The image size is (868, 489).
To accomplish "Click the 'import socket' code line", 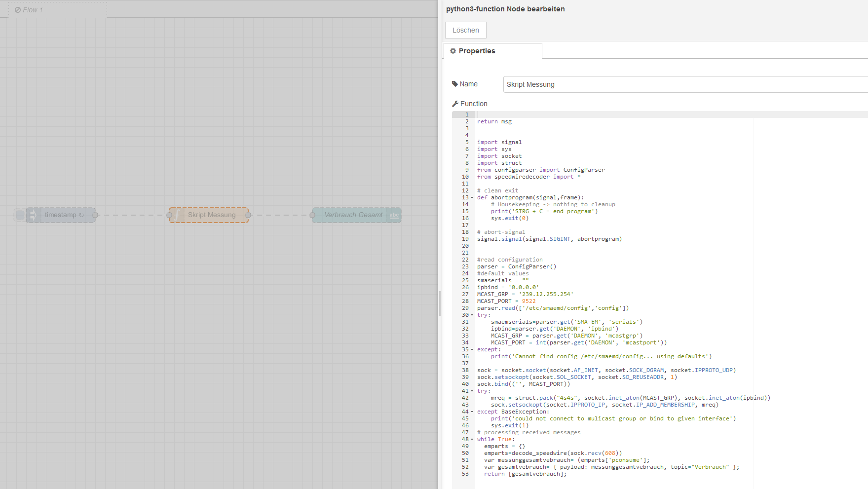I will pyautogui.click(x=499, y=156).
